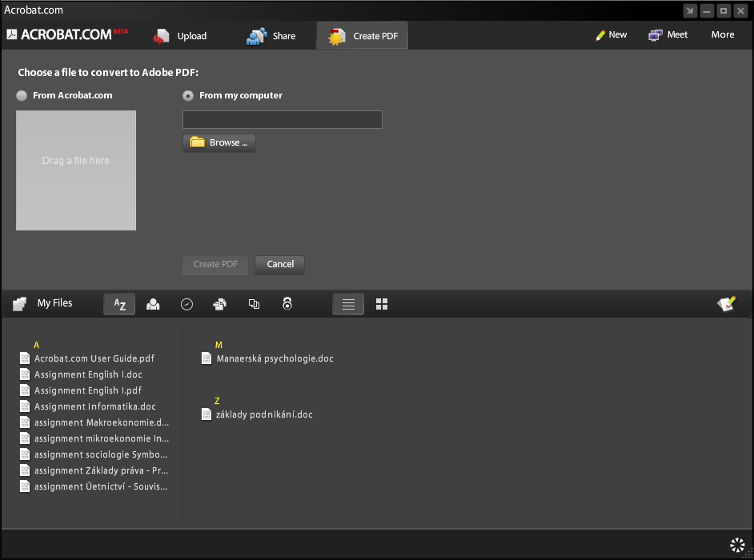Image resolution: width=754 pixels, height=560 pixels.
Task: Maximize the Acrobat.com window
Action: tap(724, 10)
